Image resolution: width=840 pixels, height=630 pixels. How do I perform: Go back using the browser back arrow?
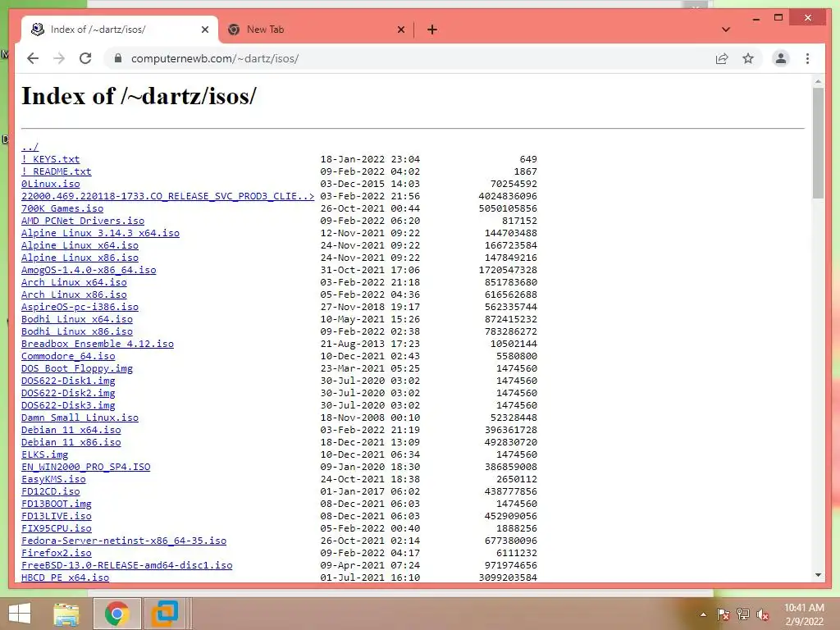pyautogui.click(x=33, y=58)
